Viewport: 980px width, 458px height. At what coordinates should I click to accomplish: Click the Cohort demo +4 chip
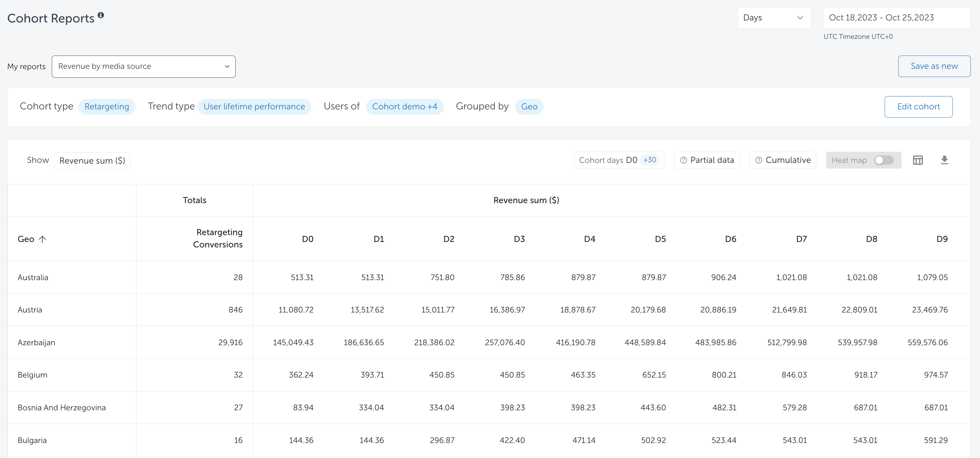405,107
